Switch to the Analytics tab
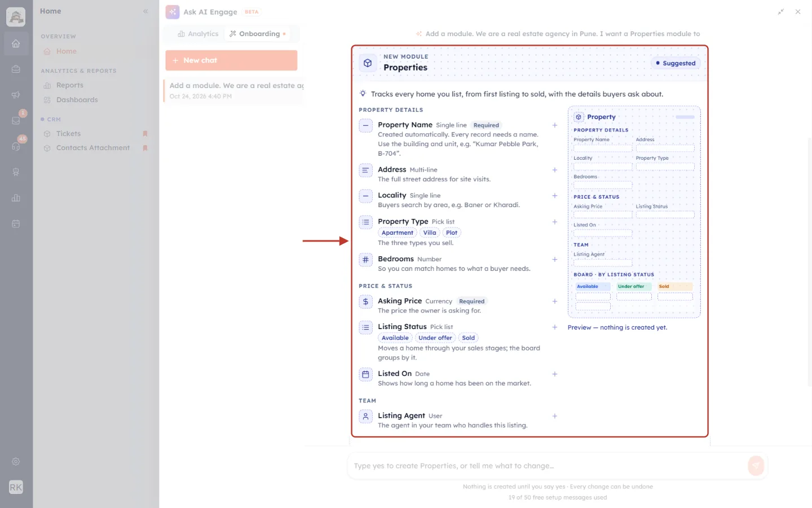Screen dimensions: 812x508 [x=198, y=34]
